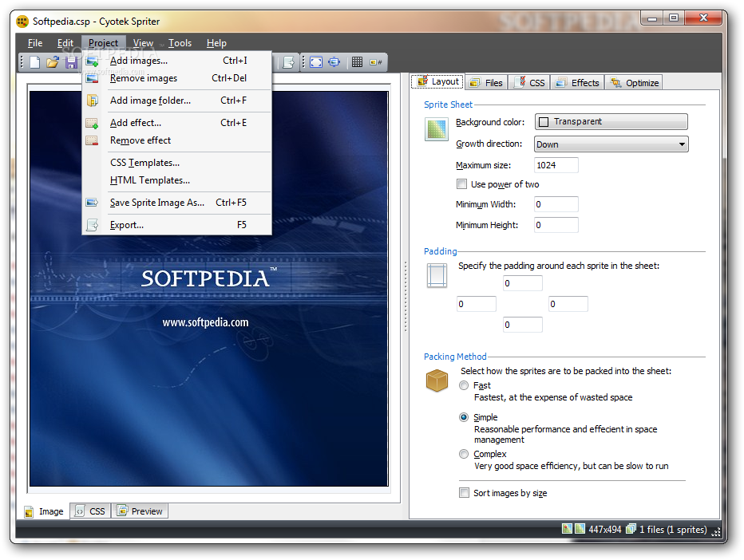Click the Add effect menu icon

[x=92, y=124]
